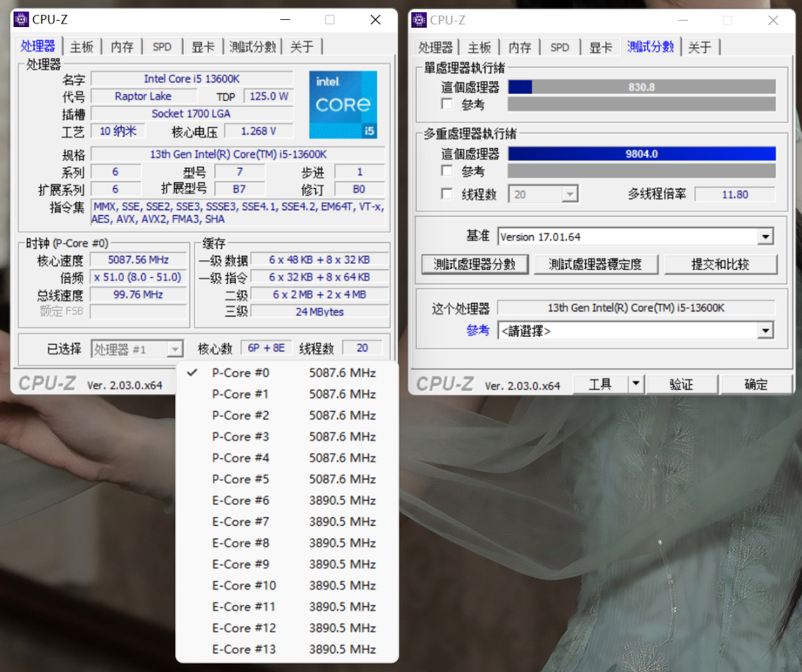Expand the 工具 button dropdown arrow
Screen dimensions: 802x672
636,383
